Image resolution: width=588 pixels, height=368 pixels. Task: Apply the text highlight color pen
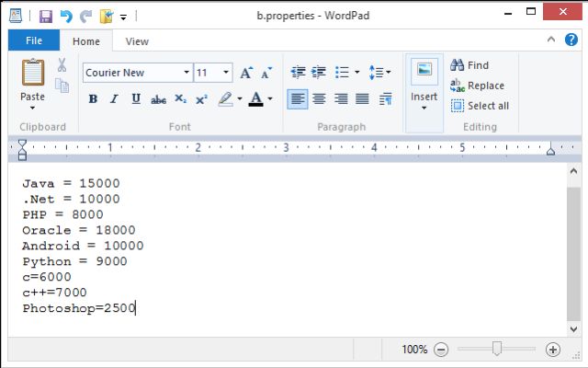coord(226,99)
